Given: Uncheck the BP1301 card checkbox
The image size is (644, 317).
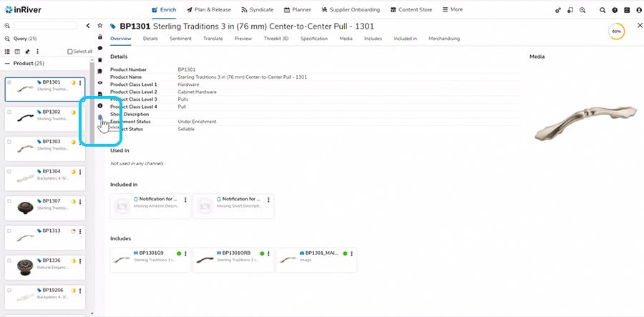Looking at the screenshot, I should 9,82.
